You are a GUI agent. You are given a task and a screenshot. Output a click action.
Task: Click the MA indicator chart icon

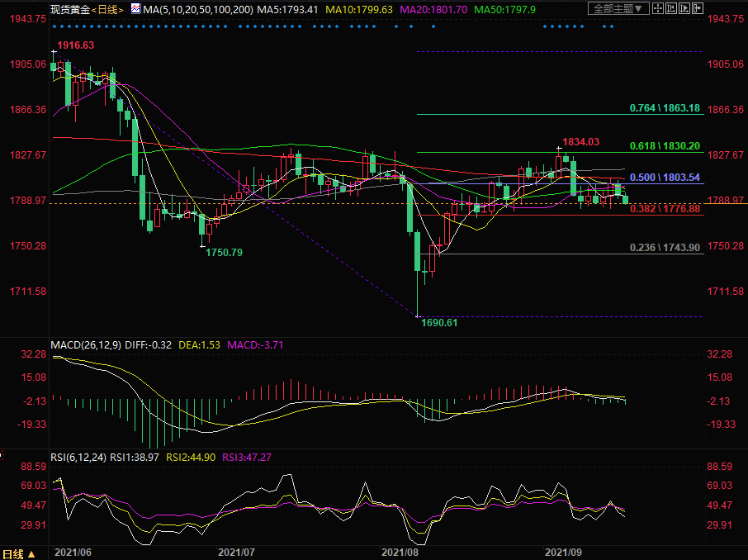(x=135, y=9)
